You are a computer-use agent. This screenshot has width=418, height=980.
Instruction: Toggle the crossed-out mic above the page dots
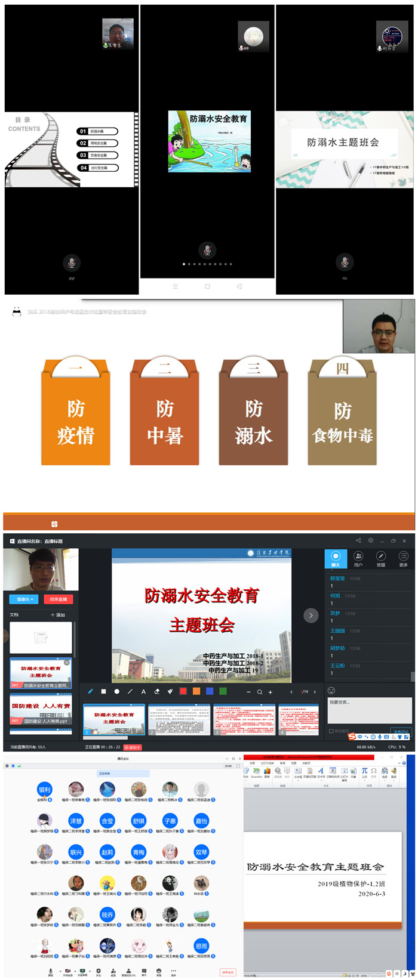pos(207,249)
